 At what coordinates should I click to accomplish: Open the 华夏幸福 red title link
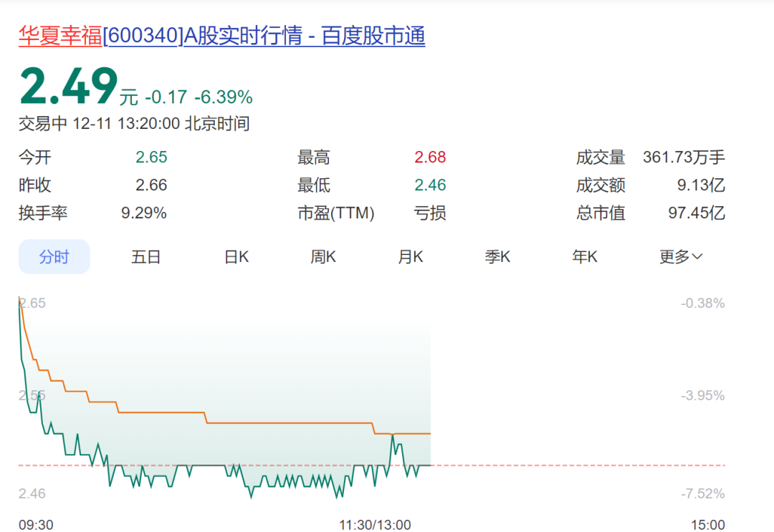60,37
